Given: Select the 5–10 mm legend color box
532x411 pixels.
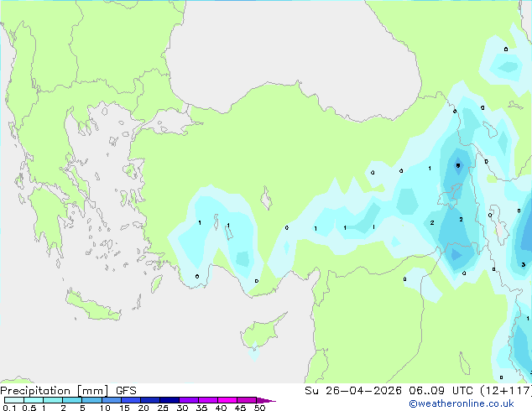Looking at the screenshot, I should (91, 400).
